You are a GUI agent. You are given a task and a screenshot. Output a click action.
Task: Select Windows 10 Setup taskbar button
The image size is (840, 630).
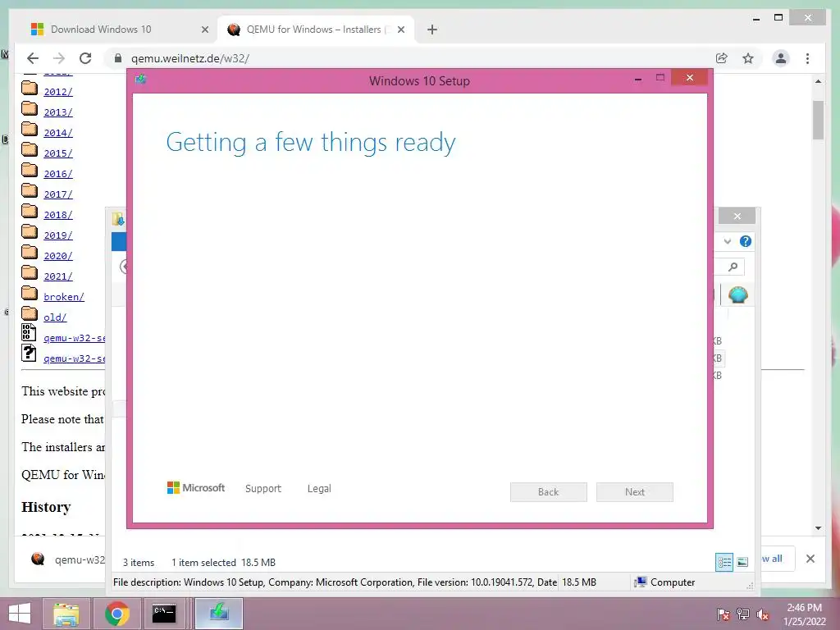219,614
